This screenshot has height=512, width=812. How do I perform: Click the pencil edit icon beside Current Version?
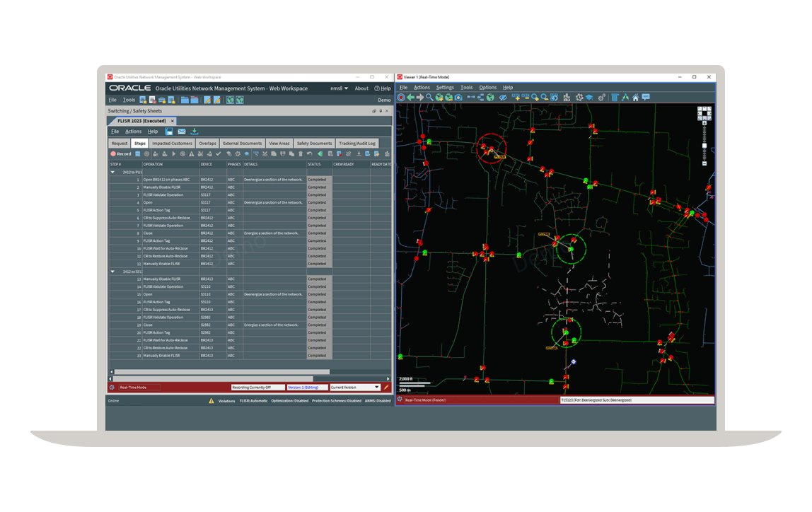tap(386, 388)
